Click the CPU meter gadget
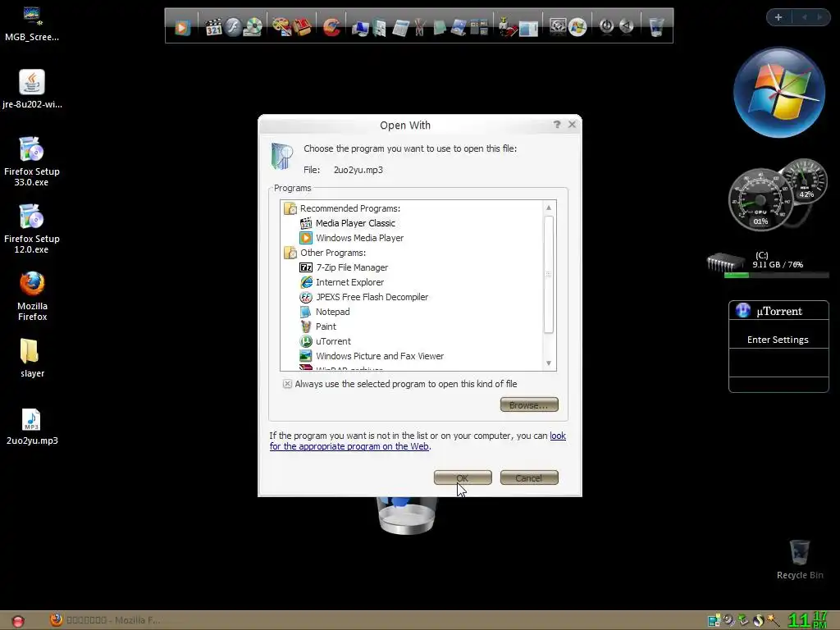840x630 pixels. click(759, 200)
